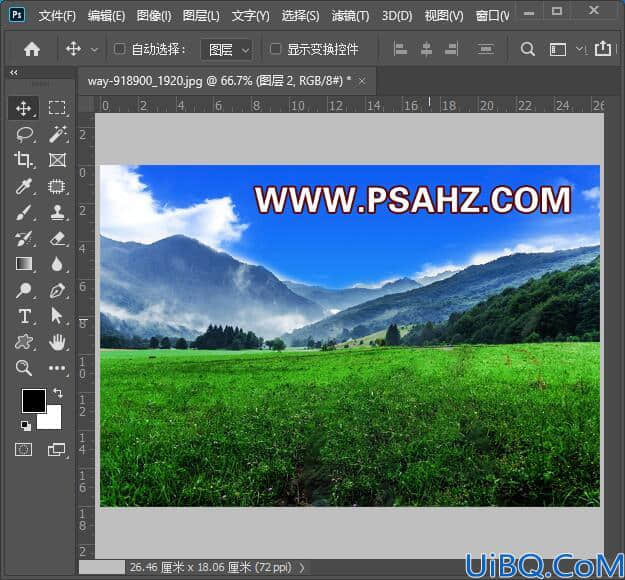625x580 pixels.
Task: Open the workspace switcher icon
Action: [x=557, y=49]
